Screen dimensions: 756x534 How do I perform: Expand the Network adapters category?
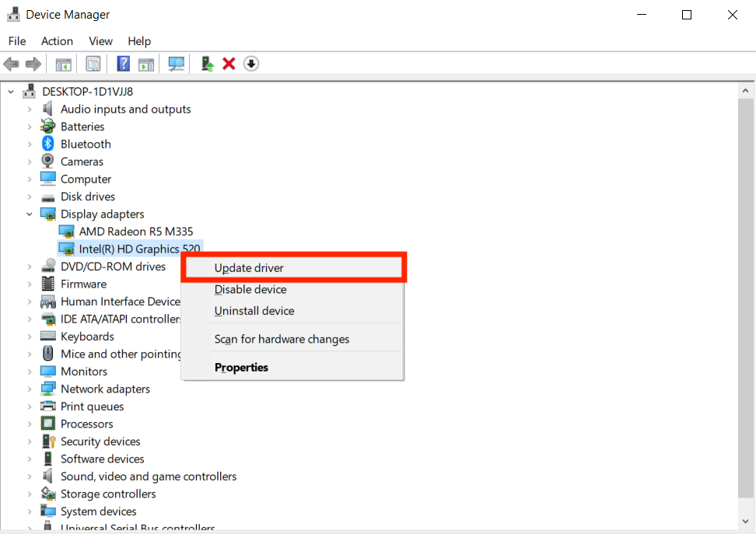pyautogui.click(x=30, y=389)
